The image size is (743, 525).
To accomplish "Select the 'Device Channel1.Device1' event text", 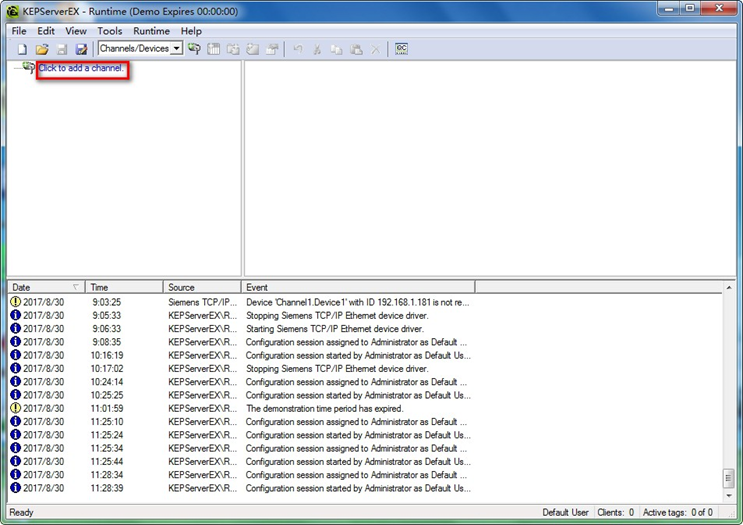I will click(x=357, y=302).
